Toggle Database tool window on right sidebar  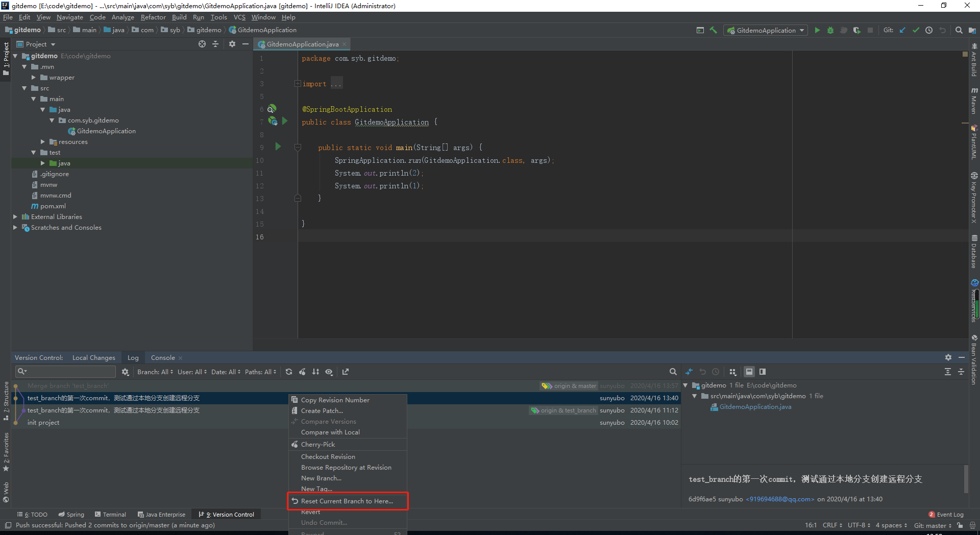[974, 251]
